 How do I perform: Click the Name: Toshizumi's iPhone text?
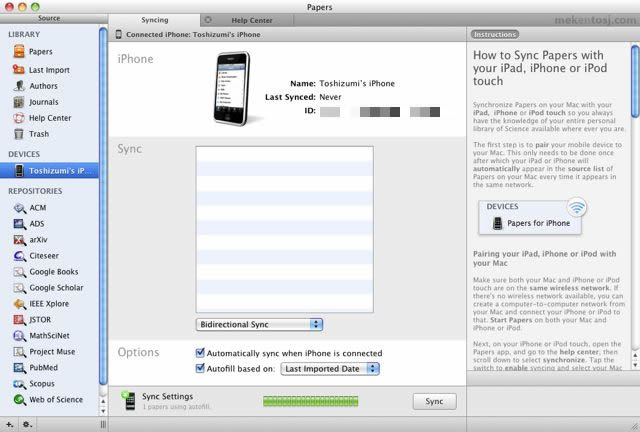pos(342,83)
